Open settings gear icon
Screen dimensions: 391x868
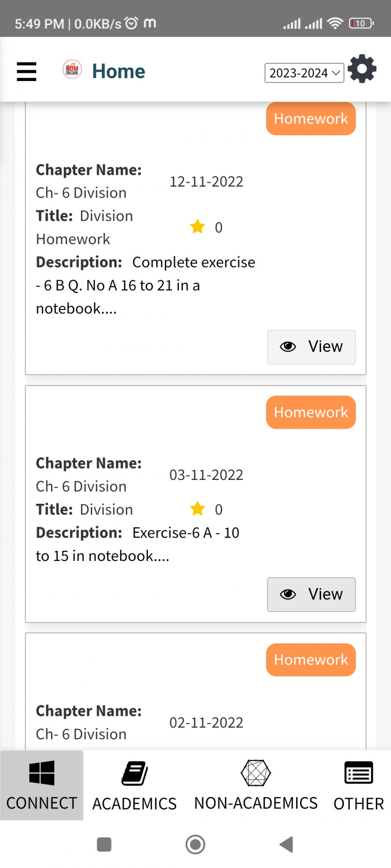point(362,69)
